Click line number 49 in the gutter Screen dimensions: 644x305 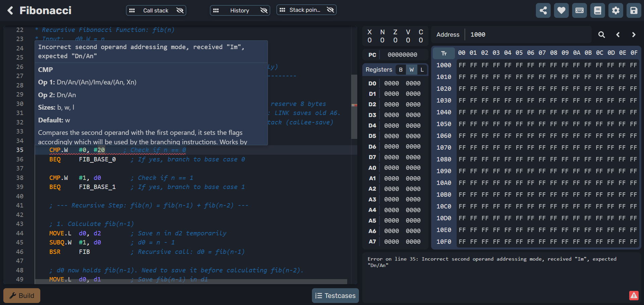click(20, 279)
